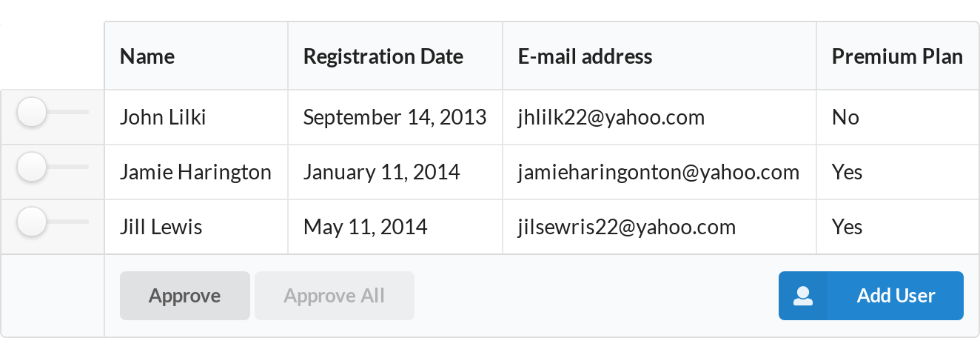Image resolution: width=980 pixels, height=338 pixels.
Task: Click email jamieharingonton@yahoo.com
Action: (x=659, y=172)
